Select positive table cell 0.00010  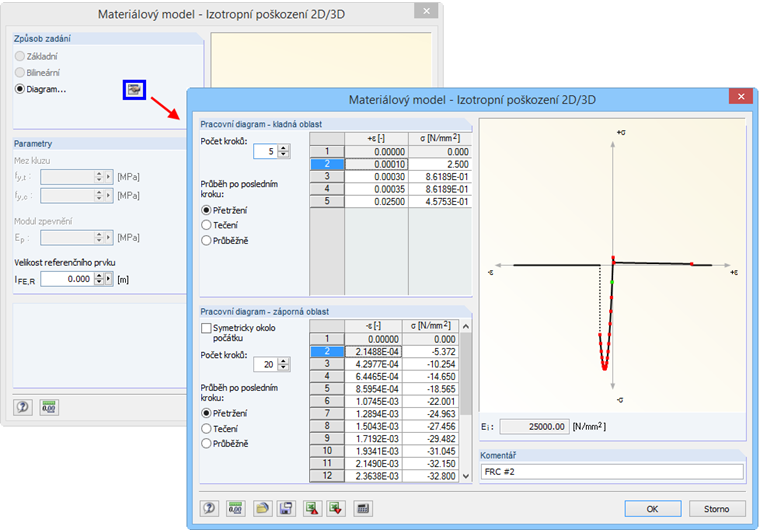click(x=376, y=164)
